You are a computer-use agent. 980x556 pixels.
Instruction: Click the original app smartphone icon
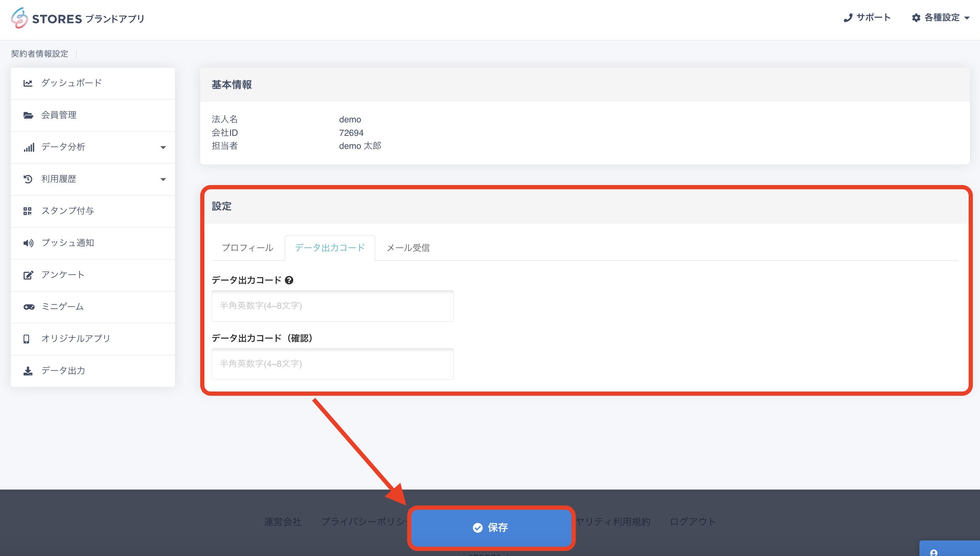[26, 339]
